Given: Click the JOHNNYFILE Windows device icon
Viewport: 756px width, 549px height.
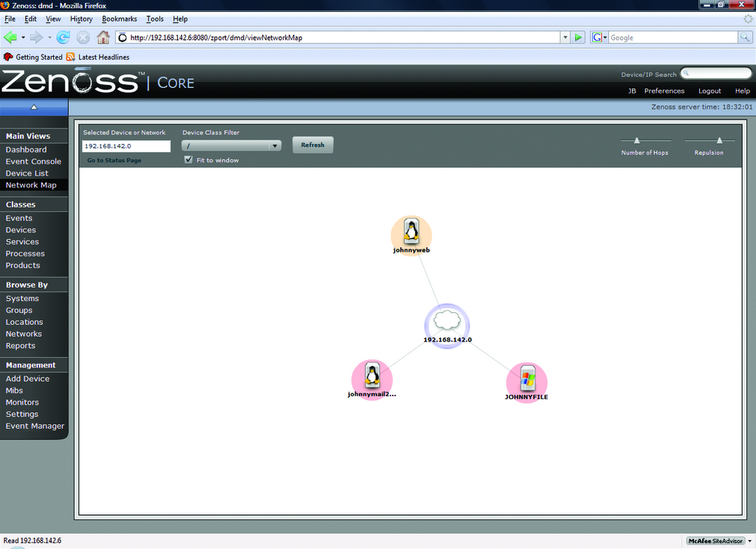Looking at the screenshot, I should coord(526,380).
